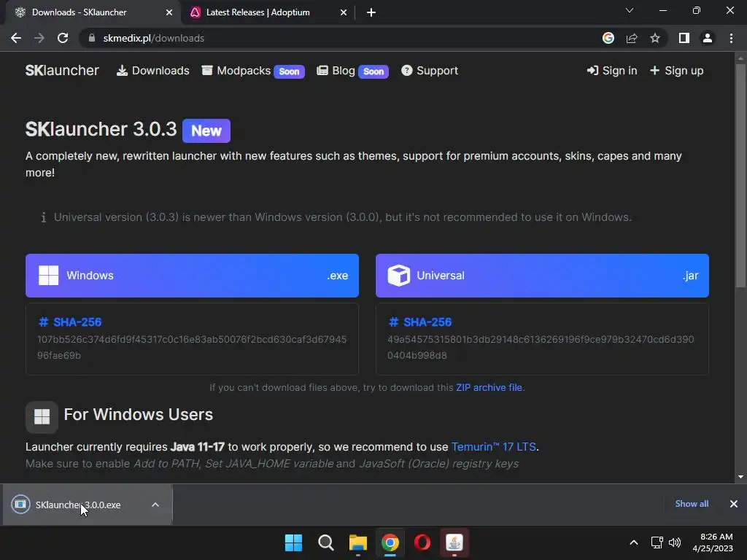Show hidden system tray icons

[634, 542]
